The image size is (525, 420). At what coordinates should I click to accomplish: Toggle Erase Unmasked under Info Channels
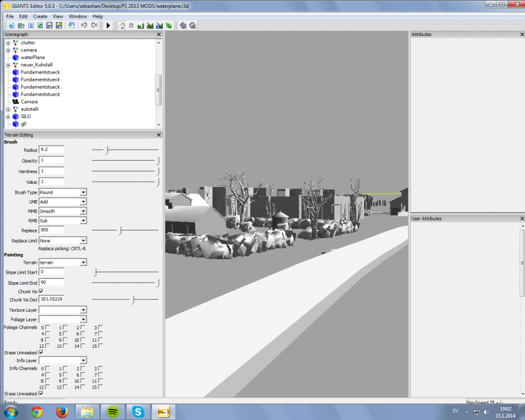[x=41, y=394]
